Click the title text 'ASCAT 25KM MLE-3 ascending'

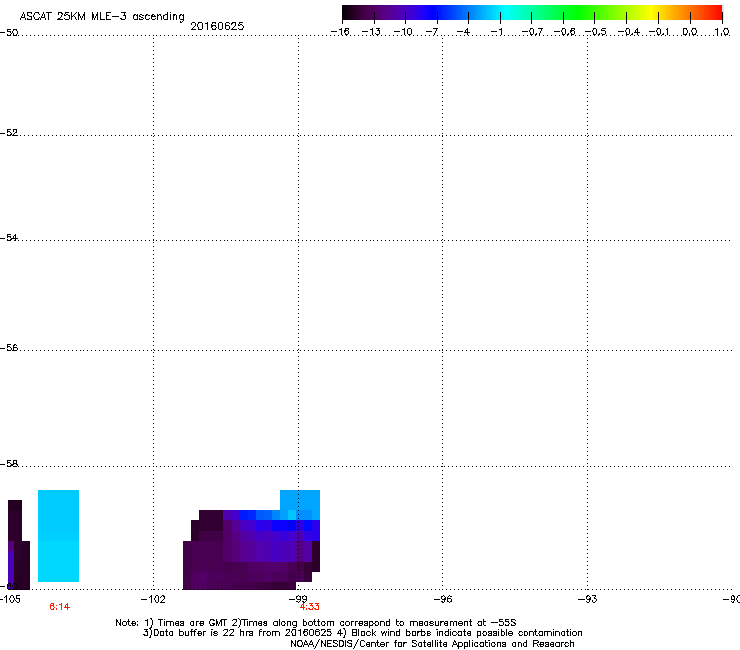tap(102, 17)
